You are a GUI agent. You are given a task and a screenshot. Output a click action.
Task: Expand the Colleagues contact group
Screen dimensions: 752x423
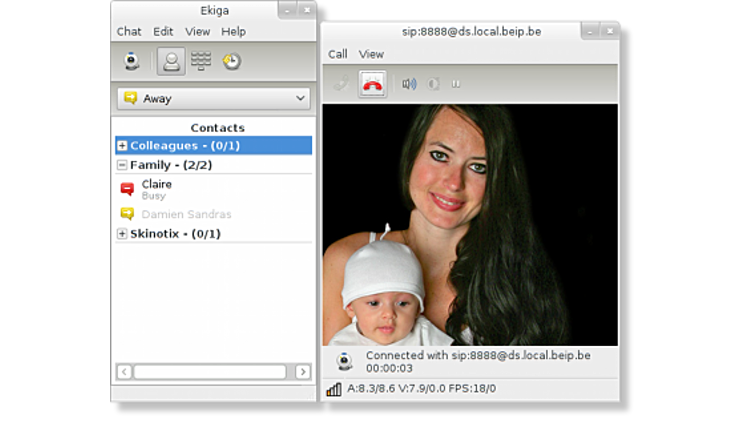pos(122,146)
